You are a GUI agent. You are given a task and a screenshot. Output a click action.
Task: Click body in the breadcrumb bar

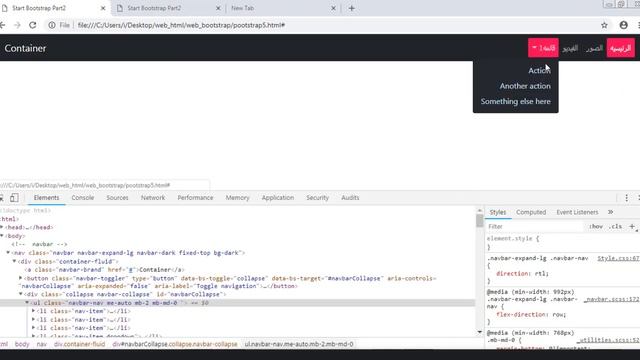tap(22, 344)
